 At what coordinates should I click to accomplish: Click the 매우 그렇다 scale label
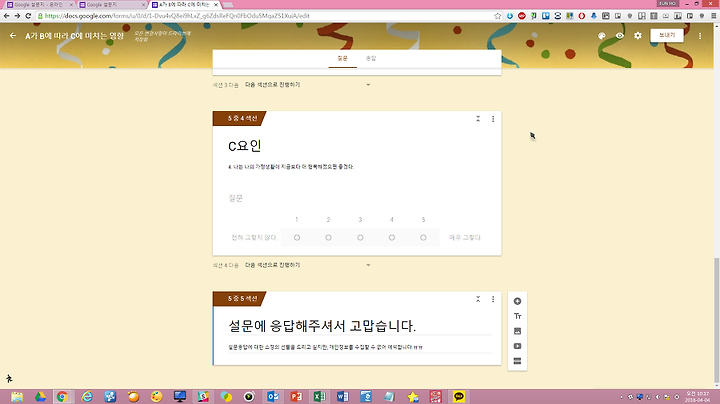465,238
